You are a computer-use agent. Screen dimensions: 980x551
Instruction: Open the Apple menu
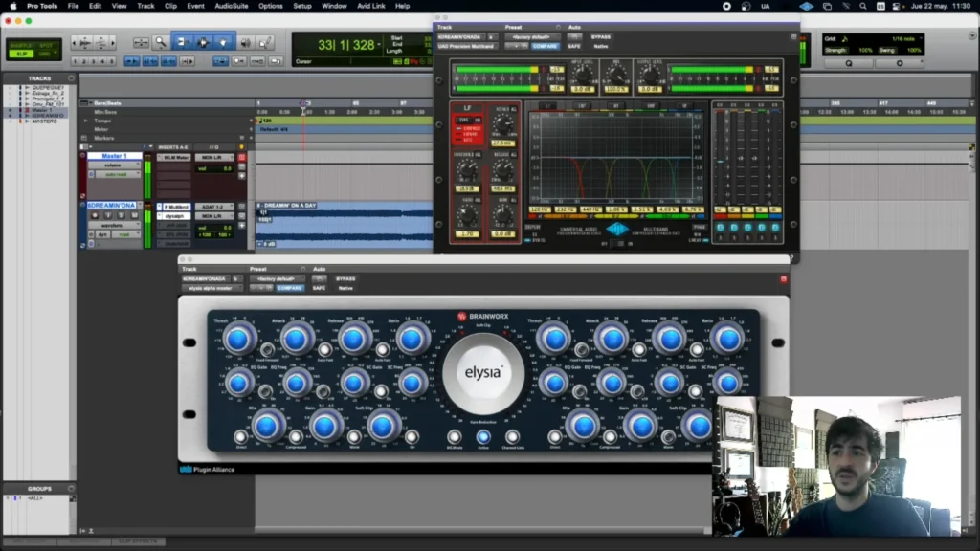pos(13,7)
